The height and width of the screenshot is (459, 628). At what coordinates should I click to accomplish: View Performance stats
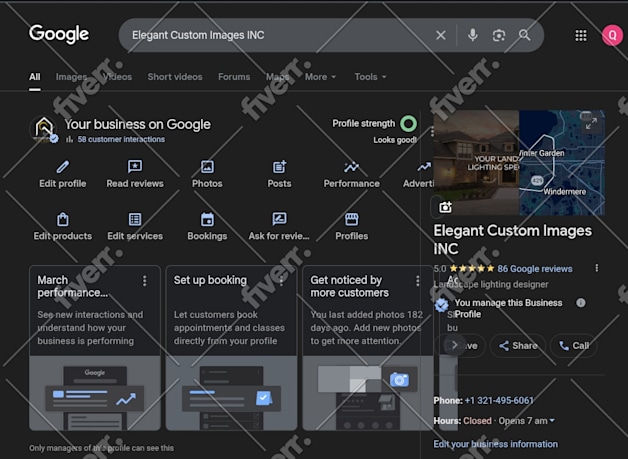point(351,174)
